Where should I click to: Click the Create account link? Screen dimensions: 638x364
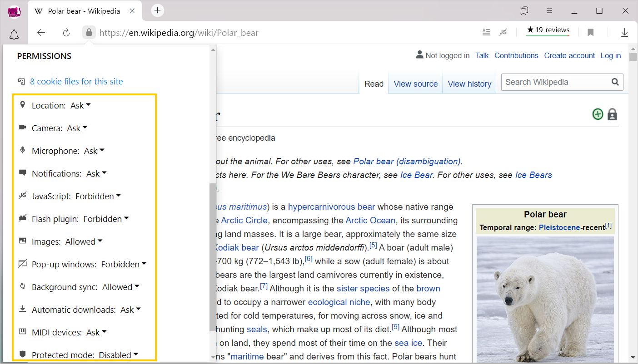(569, 55)
